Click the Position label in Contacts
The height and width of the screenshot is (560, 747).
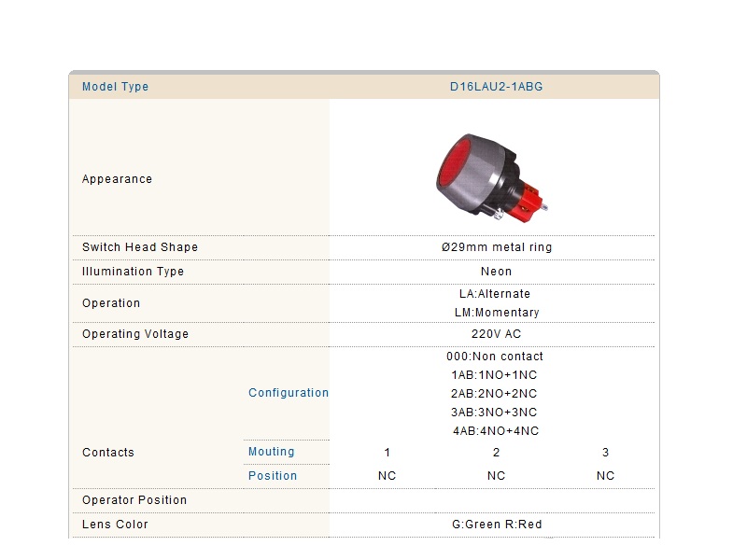[x=273, y=476]
